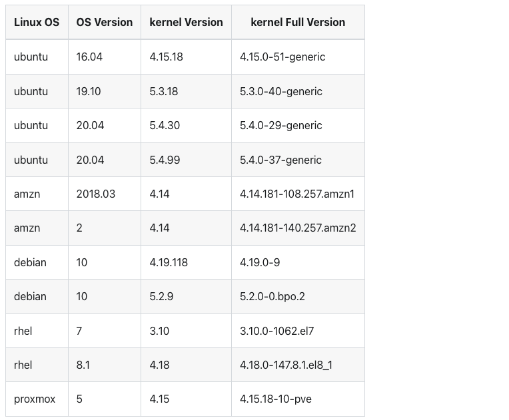Select the '4.14.181-108.257.amzn1' cell

(x=297, y=194)
